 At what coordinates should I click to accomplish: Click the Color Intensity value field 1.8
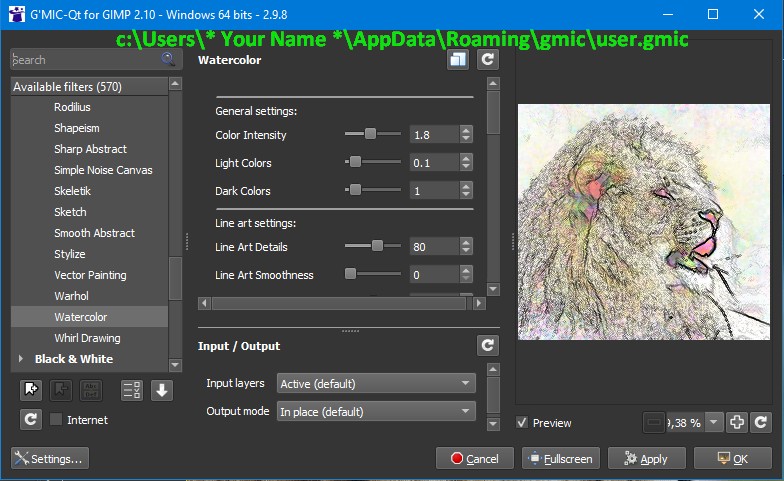point(434,134)
